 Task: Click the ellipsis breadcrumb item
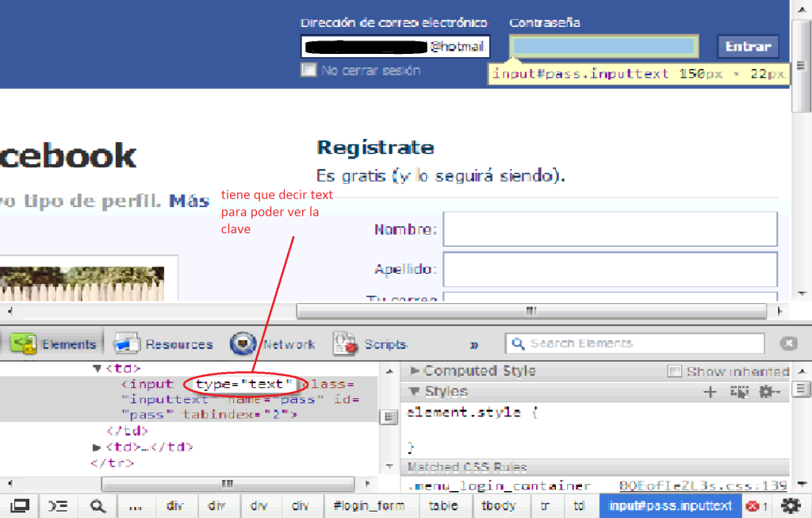coord(135,506)
